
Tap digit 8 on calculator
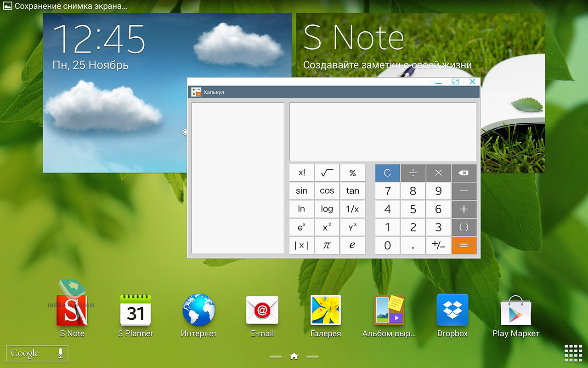413,191
